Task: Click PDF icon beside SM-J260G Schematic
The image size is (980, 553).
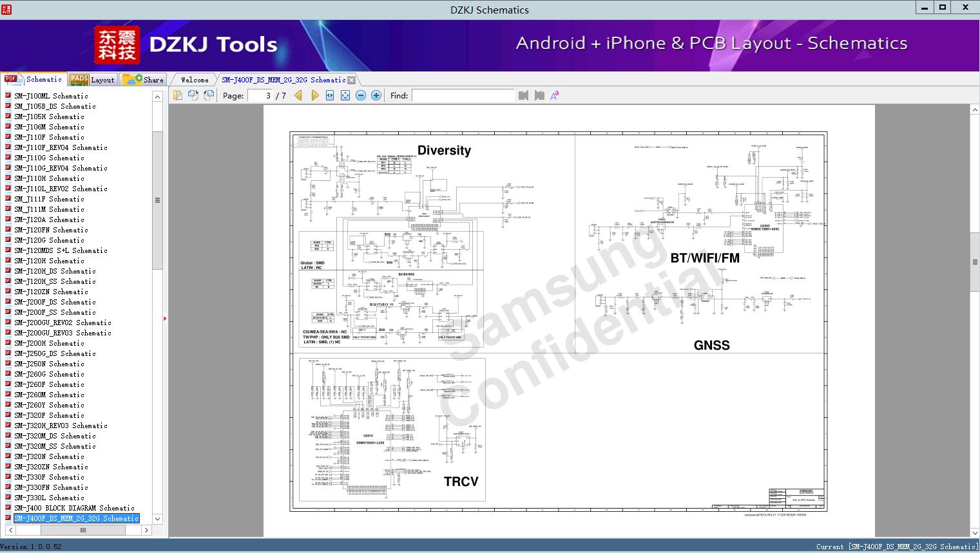Action: point(8,374)
